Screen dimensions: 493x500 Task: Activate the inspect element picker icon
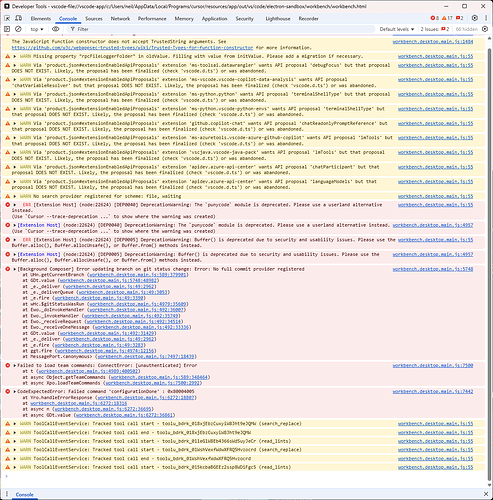click(x=7, y=18)
